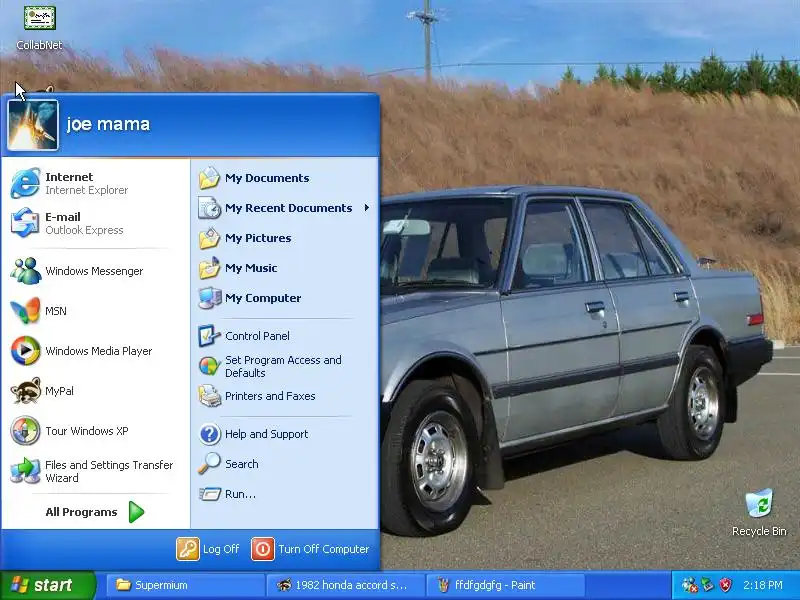
Task: Click the joe mama user account picture
Action: (x=33, y=125)
